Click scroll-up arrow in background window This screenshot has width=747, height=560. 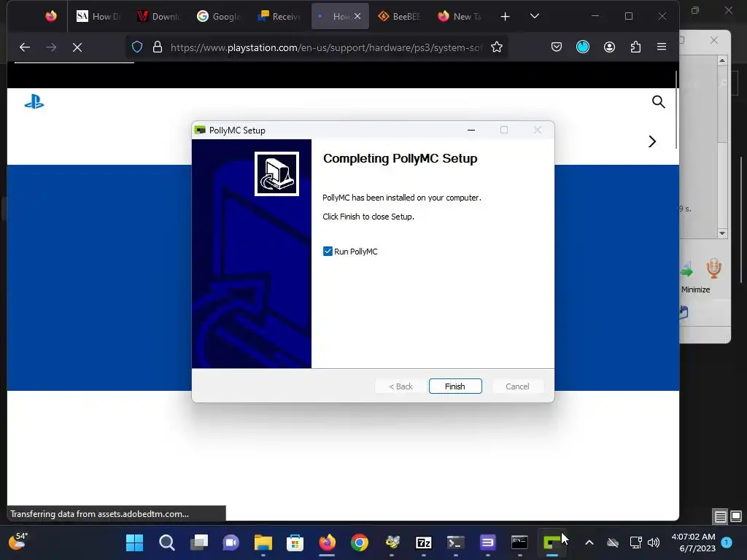(x=722, y=61)
